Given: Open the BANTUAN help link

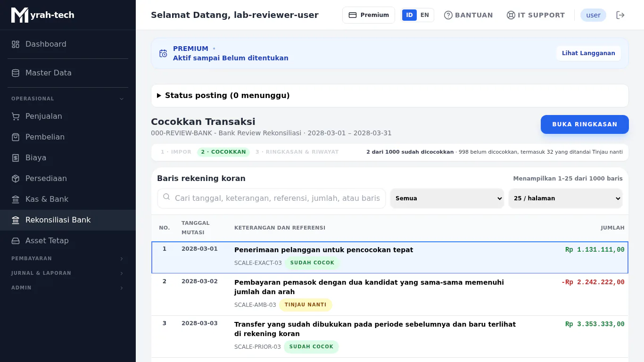Looking at the screenshot, I should (x=469, y=15).
